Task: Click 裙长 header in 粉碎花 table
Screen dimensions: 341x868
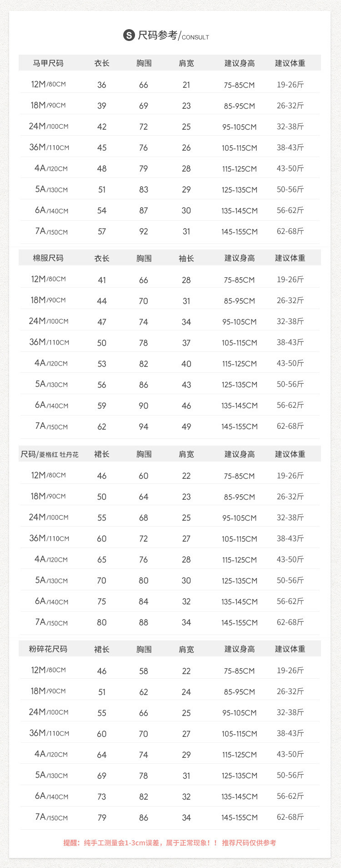Action: 102,649
